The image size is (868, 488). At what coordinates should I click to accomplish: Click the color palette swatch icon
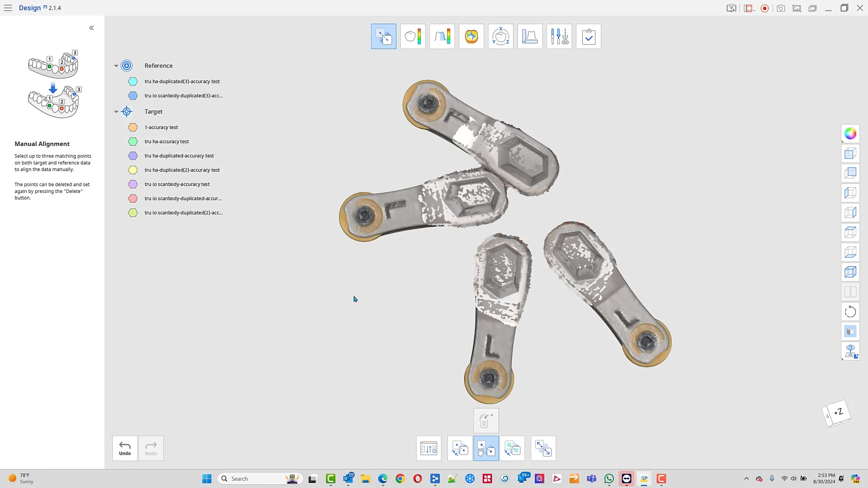pyautogui.click(x=851, y=132)
